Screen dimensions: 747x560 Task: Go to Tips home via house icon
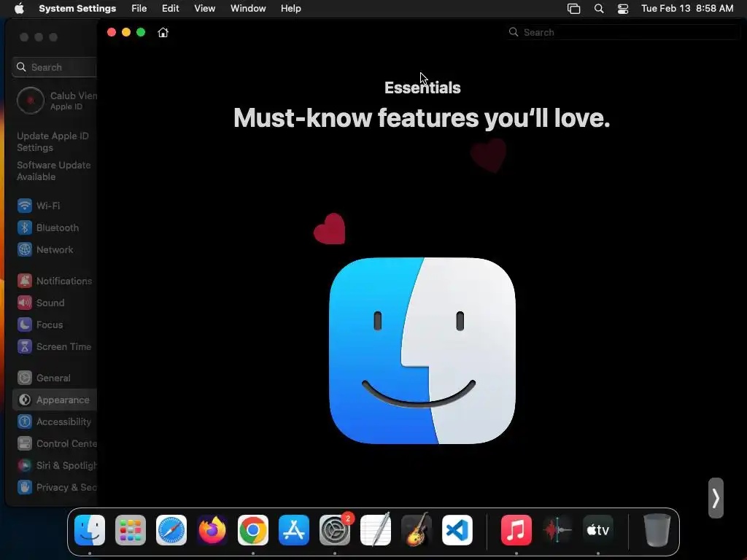point(163,32)
